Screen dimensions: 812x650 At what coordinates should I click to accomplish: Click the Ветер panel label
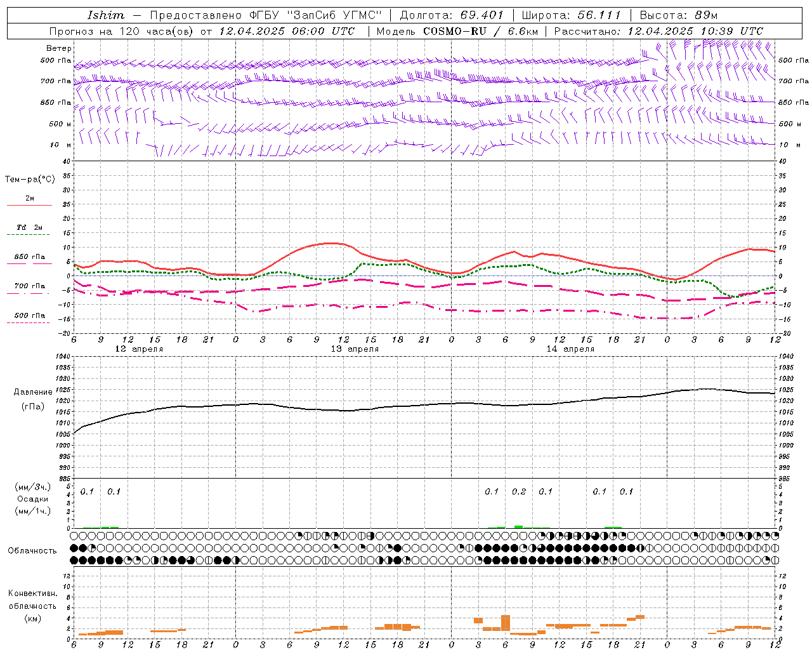pos(58,48)
